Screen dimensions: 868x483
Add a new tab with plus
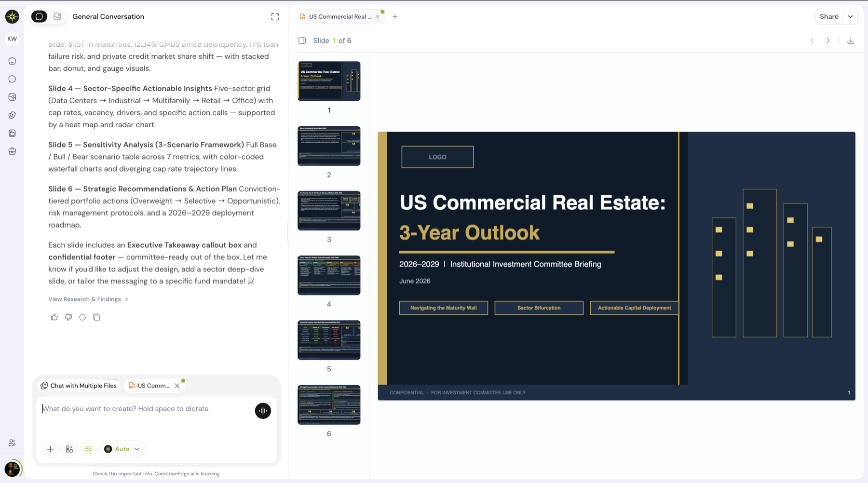click(x=395, y=17)
